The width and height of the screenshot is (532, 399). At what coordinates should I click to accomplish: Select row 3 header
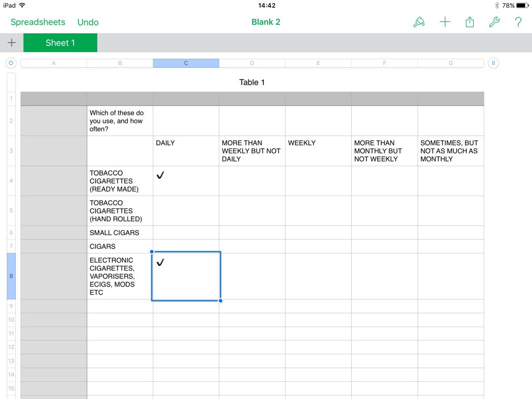tap(11, 151)
